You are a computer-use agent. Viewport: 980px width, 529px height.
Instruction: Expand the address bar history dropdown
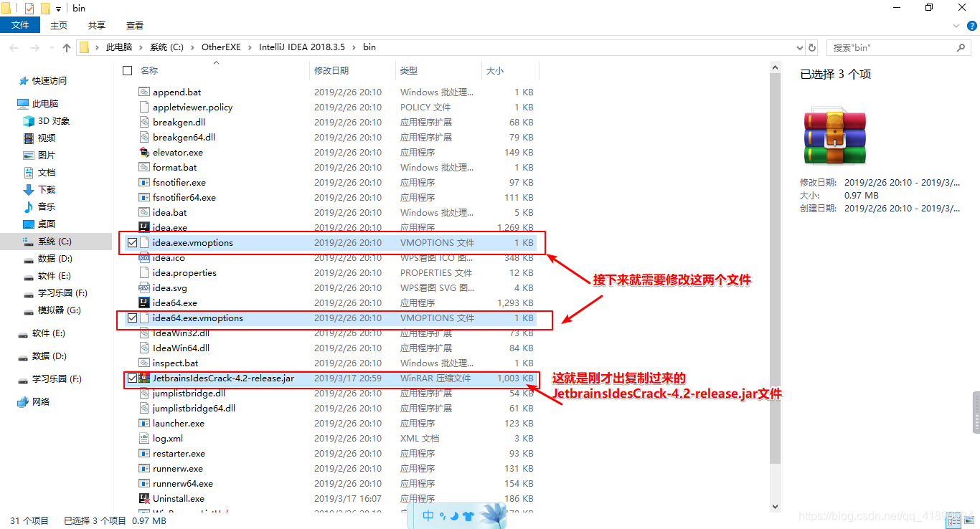(x=800, y=47)
